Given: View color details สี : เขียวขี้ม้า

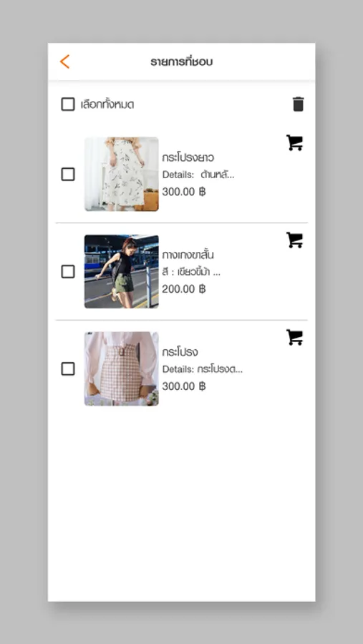Looking at the screenshot, I should tap(191, 273).
